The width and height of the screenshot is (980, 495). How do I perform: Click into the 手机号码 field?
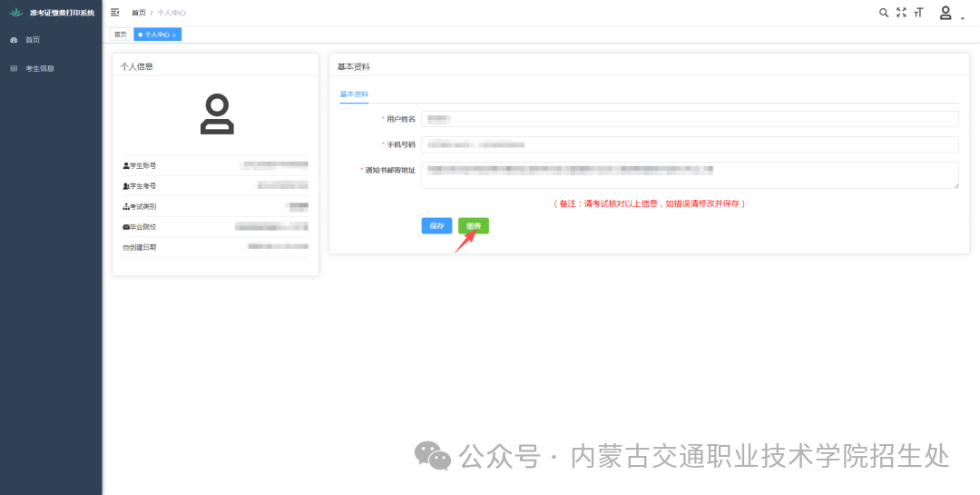[x=690, y=144]
